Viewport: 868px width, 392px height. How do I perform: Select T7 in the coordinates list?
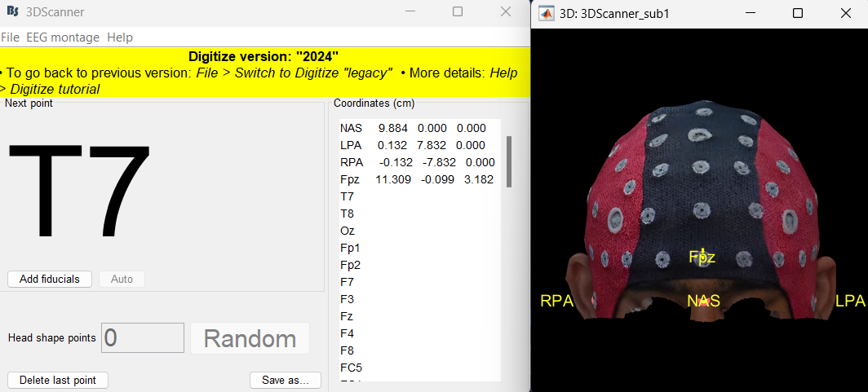(348, 196)
